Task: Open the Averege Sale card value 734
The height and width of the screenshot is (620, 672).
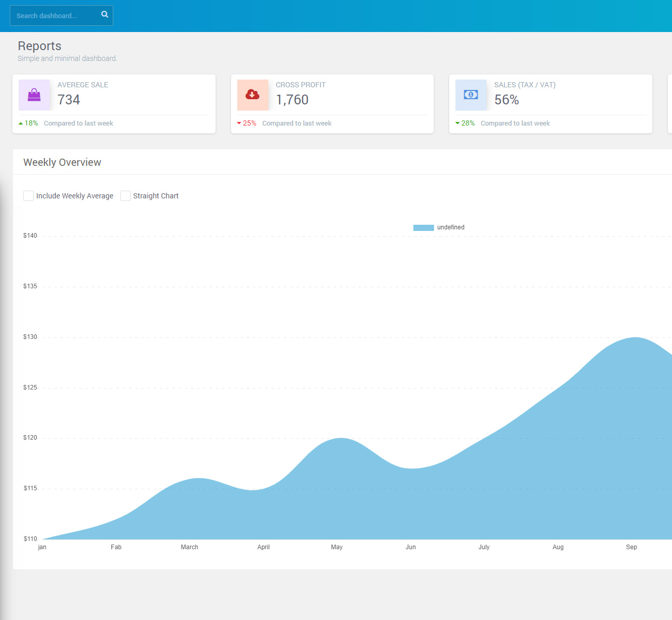Action: click(69, 100)
